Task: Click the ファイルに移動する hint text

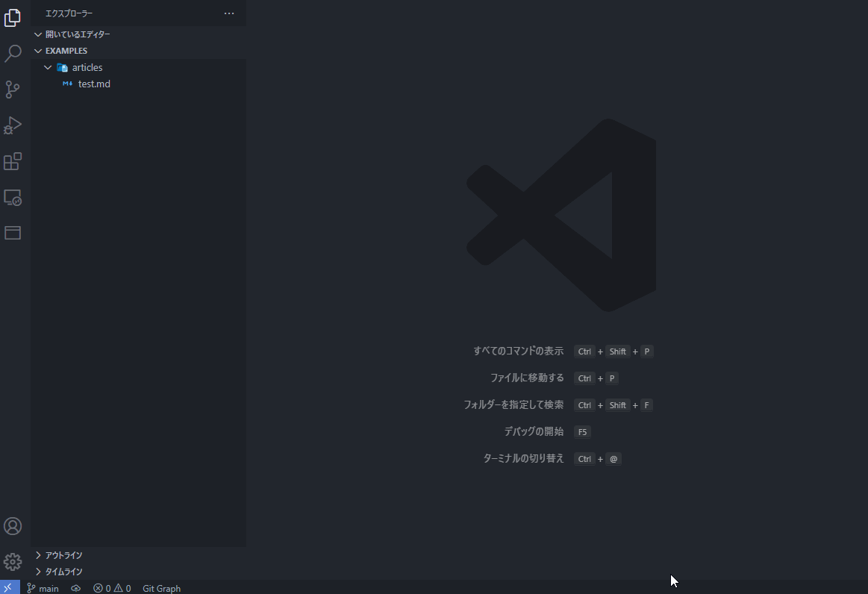Action: coord(527,378)
